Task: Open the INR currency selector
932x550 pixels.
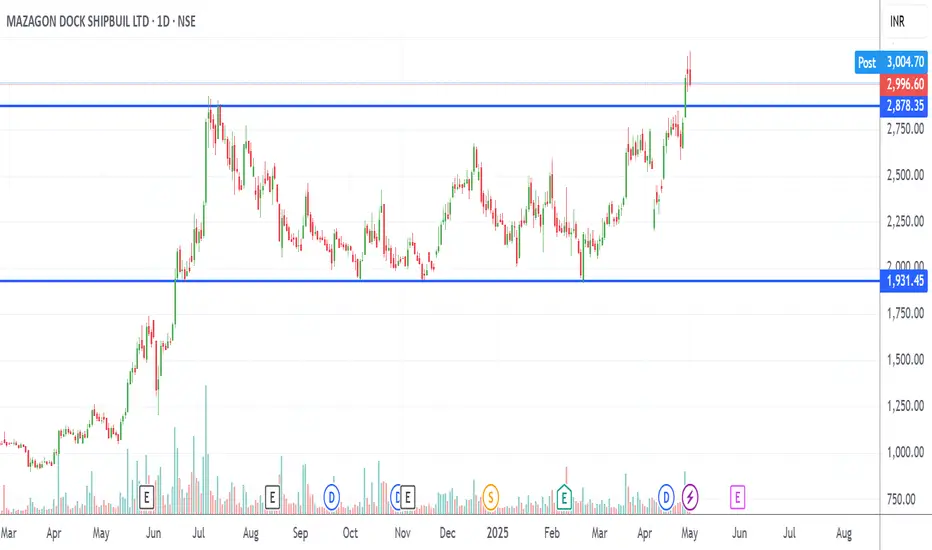Action: 897,22
